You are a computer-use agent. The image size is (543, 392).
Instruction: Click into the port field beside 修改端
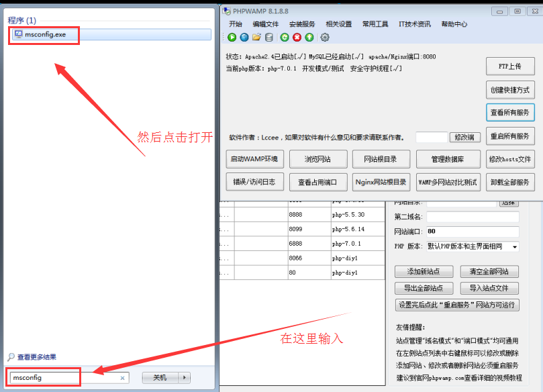pyautogui.click(x=432, y=137)
